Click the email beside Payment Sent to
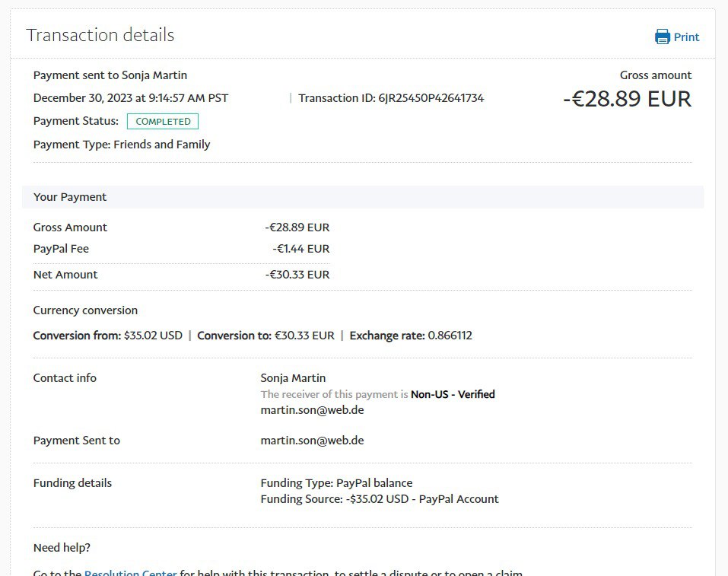Image resolution: width=728 pixels, height=576 pixels. pyautogui.click(x=312, y=441)
